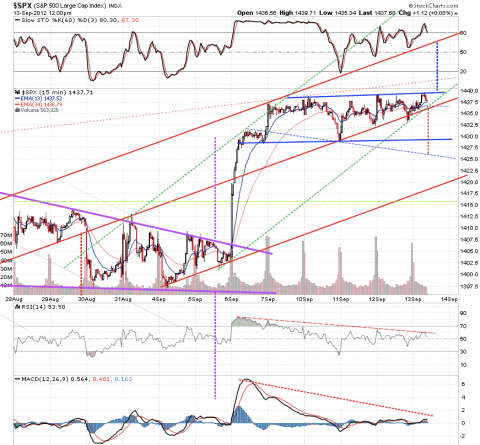Click the green up arrow beside Chg
The height and width of the screenshot is (445, 480).
(x=456, y=13)
